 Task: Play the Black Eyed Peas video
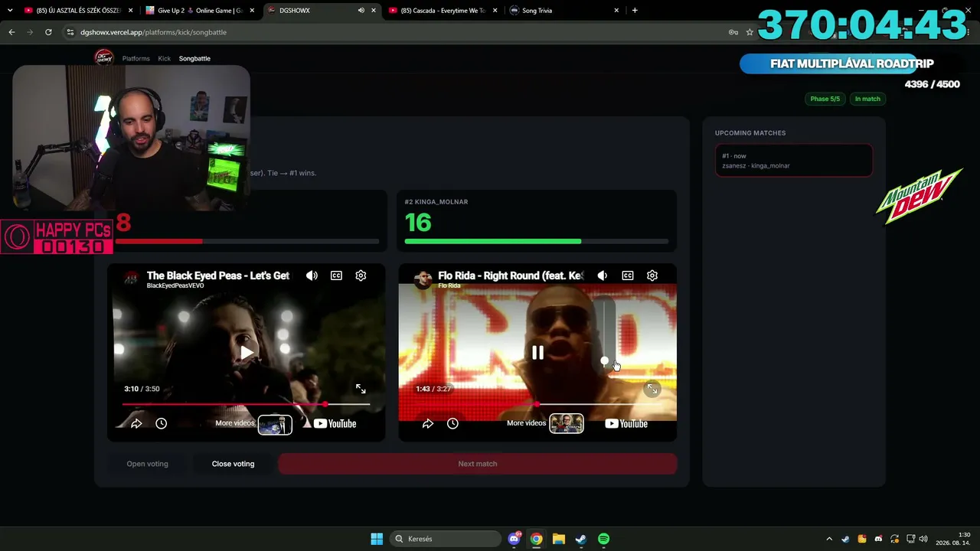click(247, 353)
